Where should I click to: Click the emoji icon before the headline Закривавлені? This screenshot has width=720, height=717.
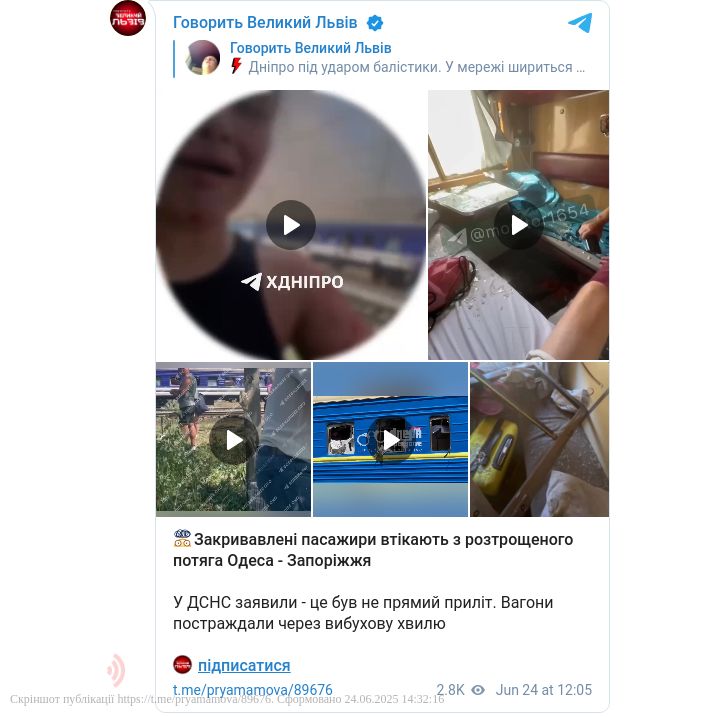click(182, 538)
